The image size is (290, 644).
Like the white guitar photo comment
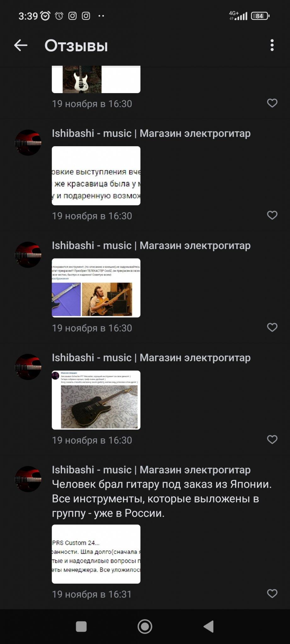pos(272,103)
